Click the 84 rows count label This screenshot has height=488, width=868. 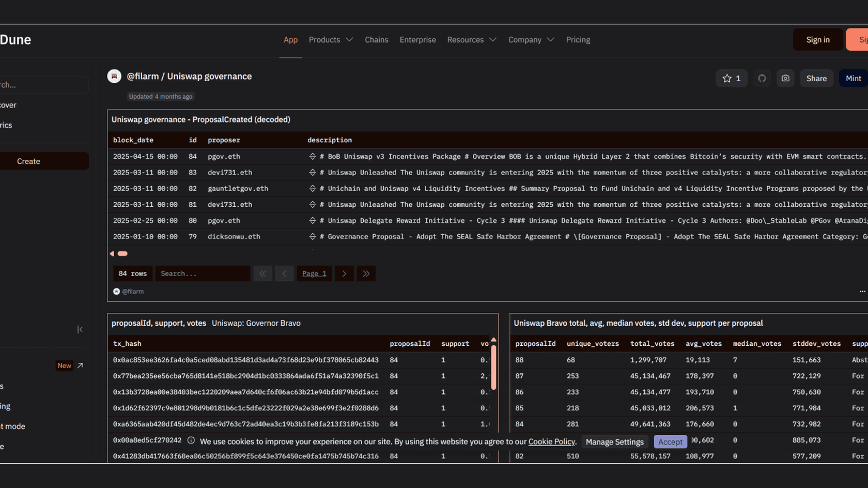(x=133, y=273)
